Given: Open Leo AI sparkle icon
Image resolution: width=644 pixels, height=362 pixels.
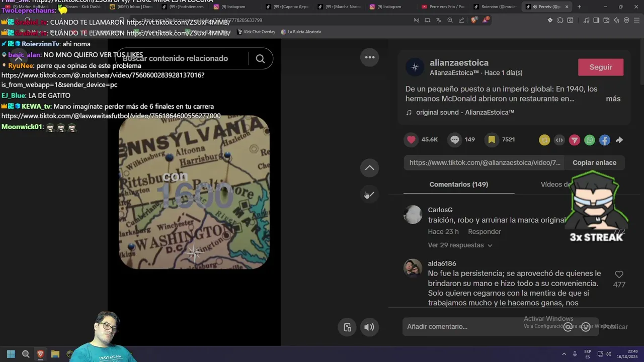Looking at the screenshot, I should coord(616,21).
